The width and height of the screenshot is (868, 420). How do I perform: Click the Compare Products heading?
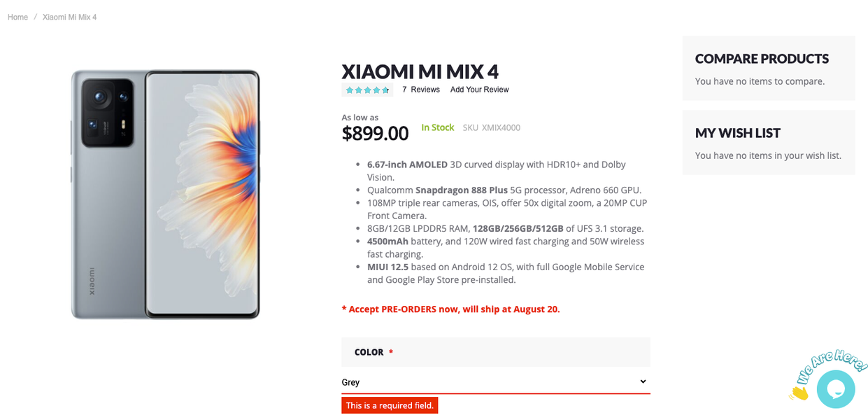tap(762, 59)
